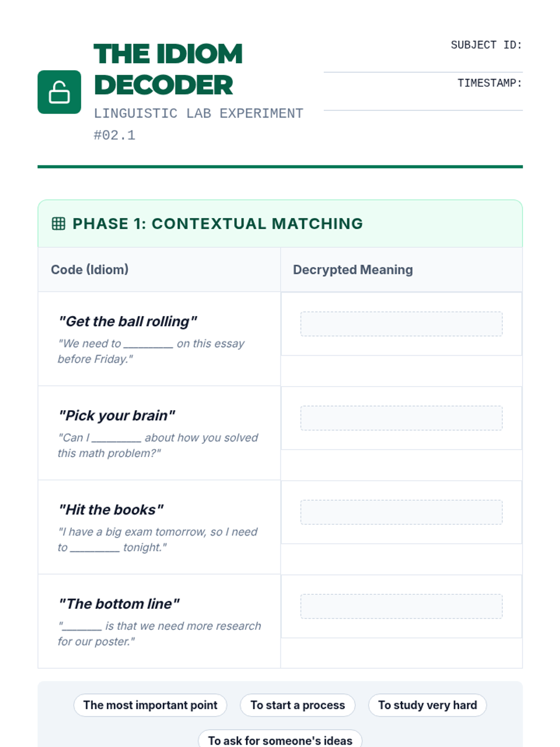Pick the "To ask for someone's ideas" chip
Image resolution: width=560 pixels, height=747 pixels.
pos(280,740)
